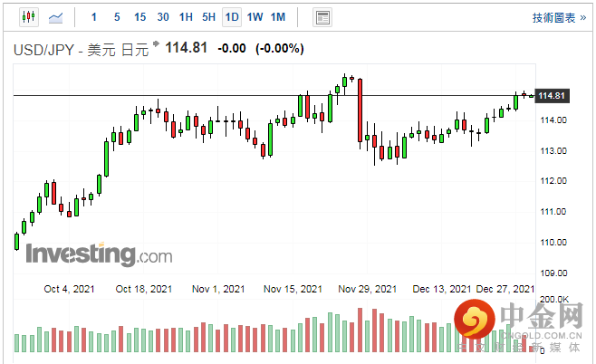Choose the 1 minute interval
Viewport: 596px width, 364px height.
tap(94, 17)
